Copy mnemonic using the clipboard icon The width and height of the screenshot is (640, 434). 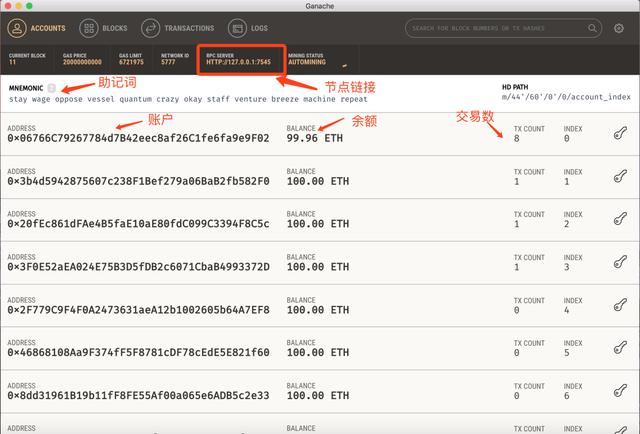click(x=51, y=88)
